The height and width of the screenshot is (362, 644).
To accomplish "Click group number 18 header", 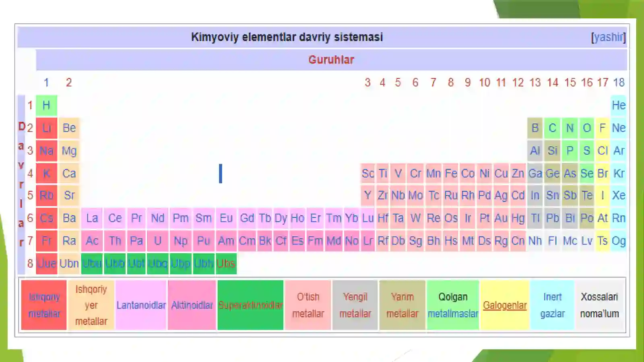I will [619, 83].
